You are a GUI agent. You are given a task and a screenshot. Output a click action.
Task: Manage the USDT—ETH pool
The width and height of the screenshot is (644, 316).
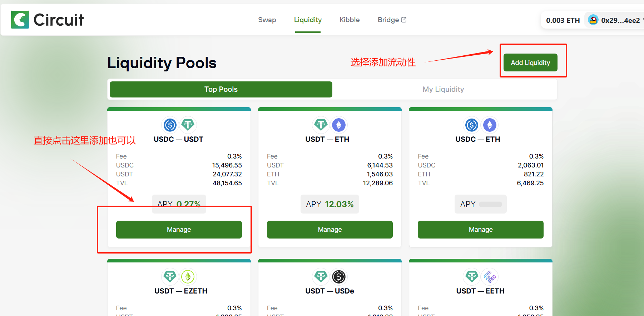(x=330, y=230)
